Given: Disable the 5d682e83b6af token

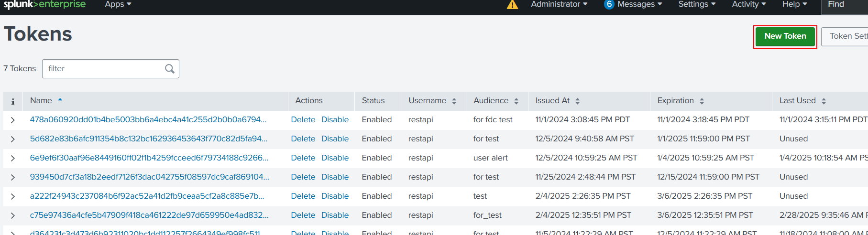Looking at the screenshot, I should pyautogui.click(x=335, y=139).
